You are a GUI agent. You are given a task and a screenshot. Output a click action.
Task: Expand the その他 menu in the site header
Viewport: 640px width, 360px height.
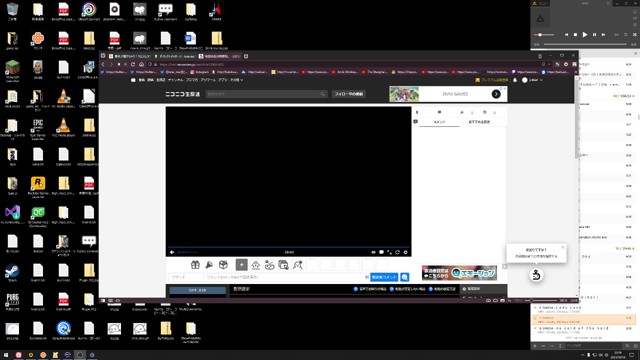236,80
